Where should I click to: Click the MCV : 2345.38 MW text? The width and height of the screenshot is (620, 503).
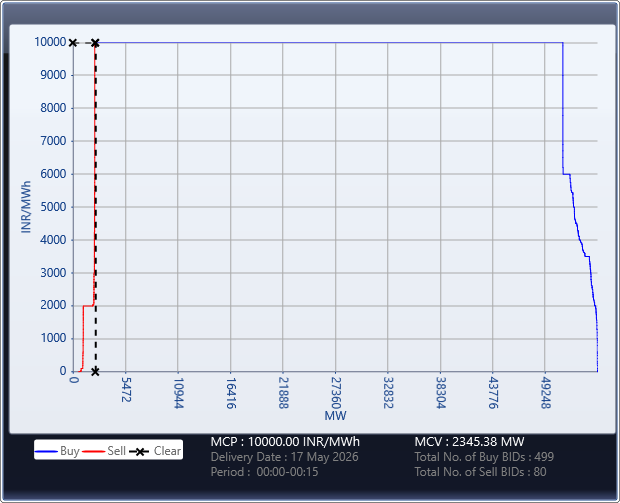click(469, 442)
